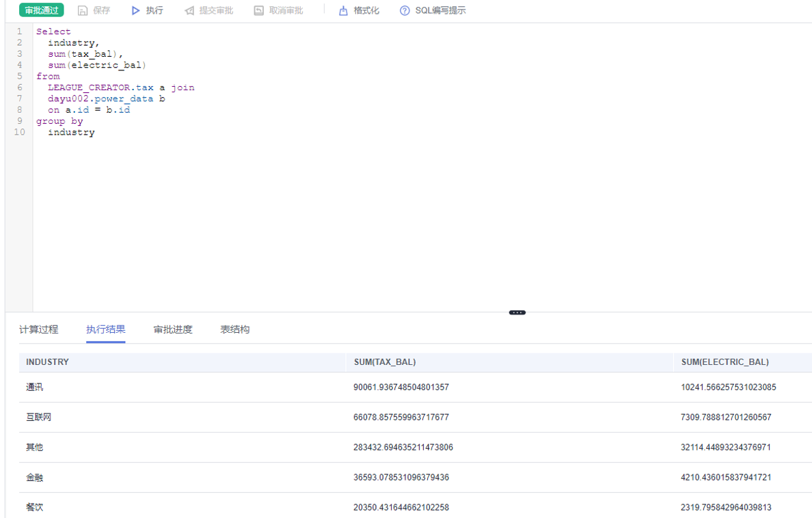Screen dimensions: 812x518
Task: Switch to the 计算过程 tab
Action: (39, 329)
